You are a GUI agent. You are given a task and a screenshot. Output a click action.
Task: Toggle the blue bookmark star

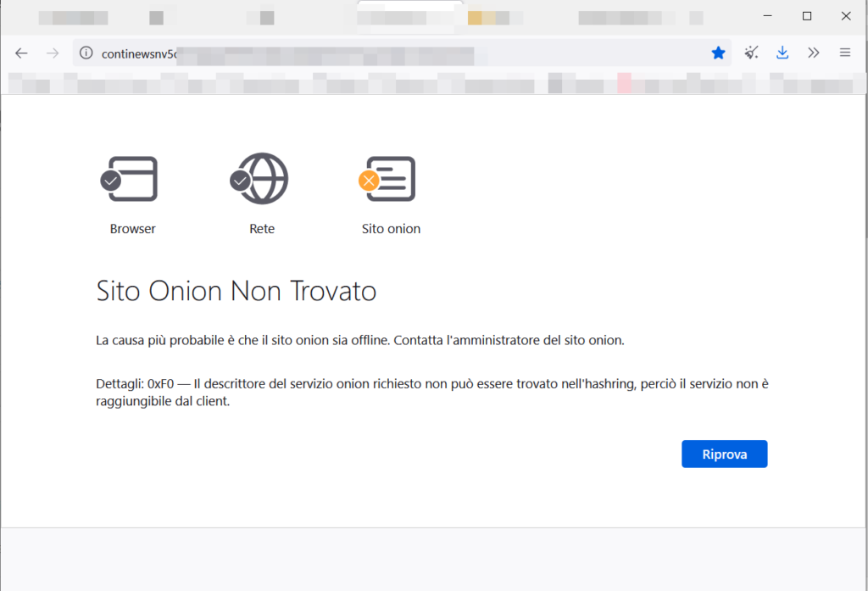click(718, 53)
